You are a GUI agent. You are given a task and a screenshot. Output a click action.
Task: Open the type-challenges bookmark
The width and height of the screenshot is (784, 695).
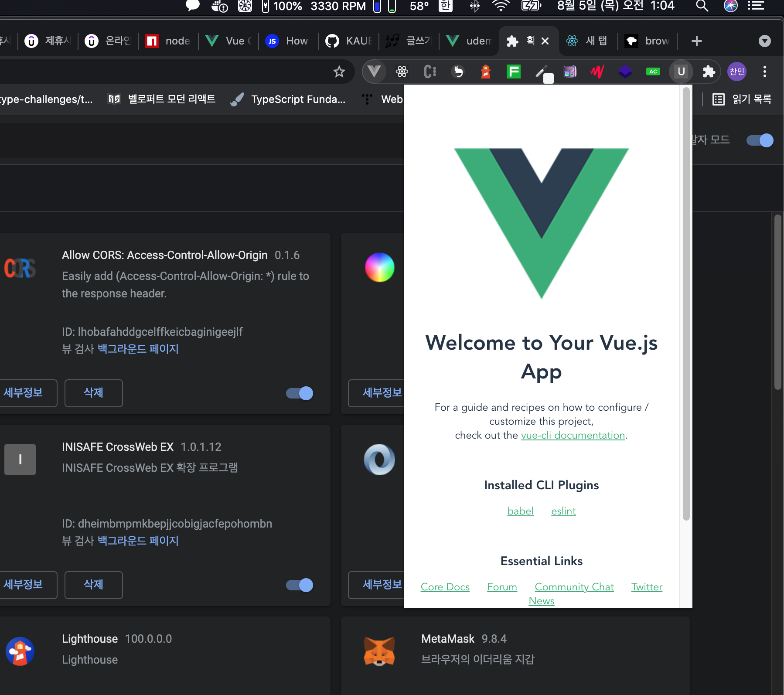(46, 99)
